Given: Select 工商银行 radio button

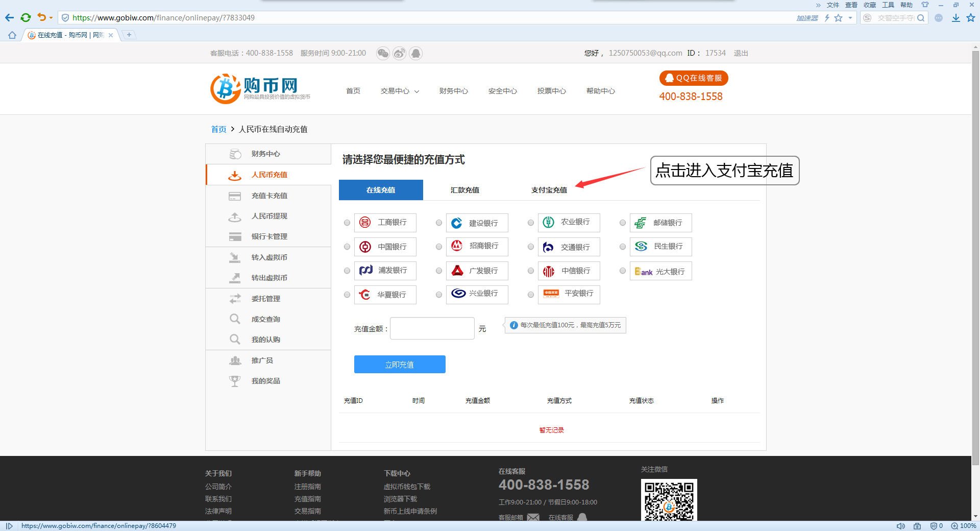Looking at the screenshot, I should 347,223.
